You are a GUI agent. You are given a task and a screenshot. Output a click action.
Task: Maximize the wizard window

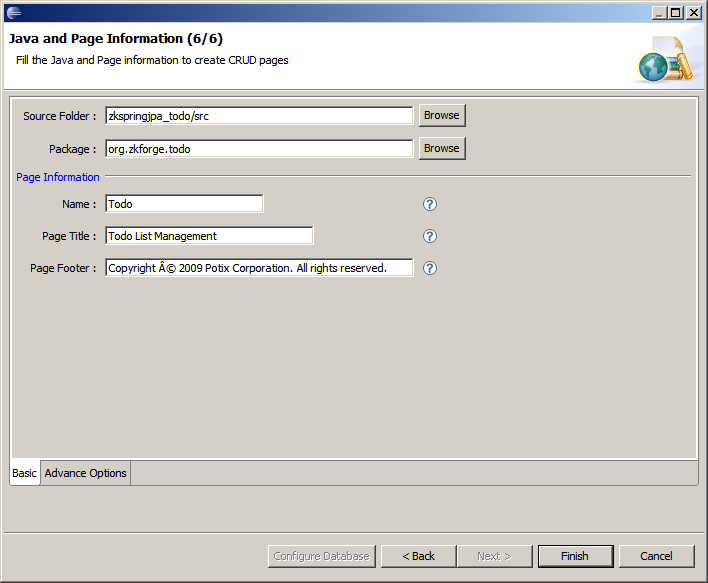pos(676,12)
